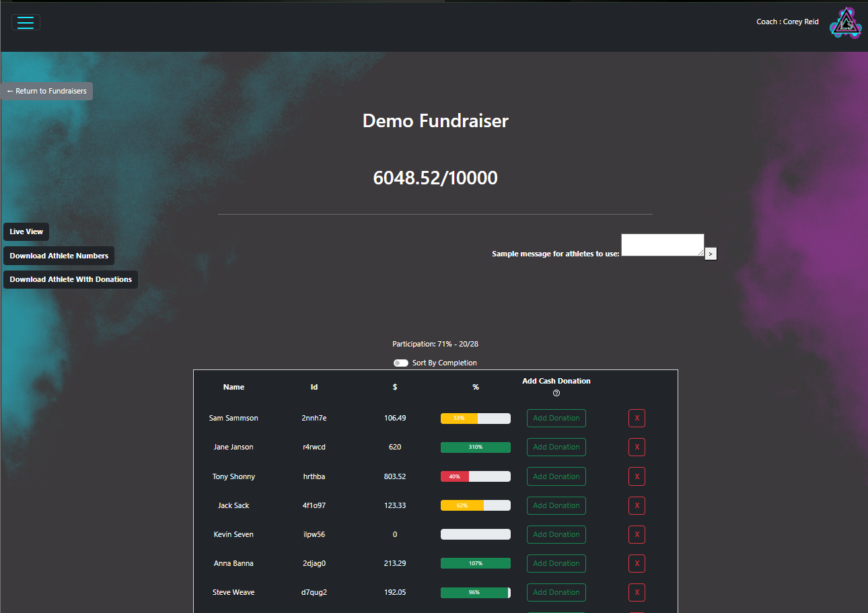The image size is (868, 613).
Task: Click red X for Kevin Seven
Action: tap(637, 534)
